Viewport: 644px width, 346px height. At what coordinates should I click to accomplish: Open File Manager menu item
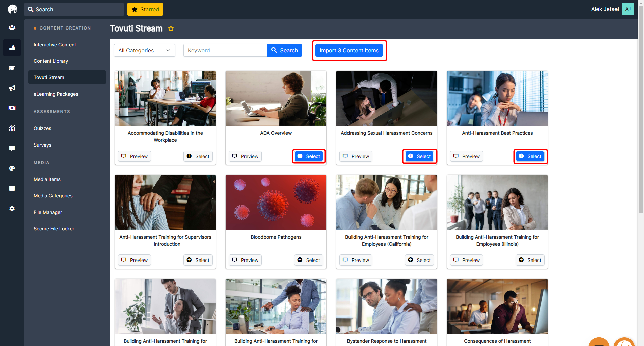click(48, 212)
